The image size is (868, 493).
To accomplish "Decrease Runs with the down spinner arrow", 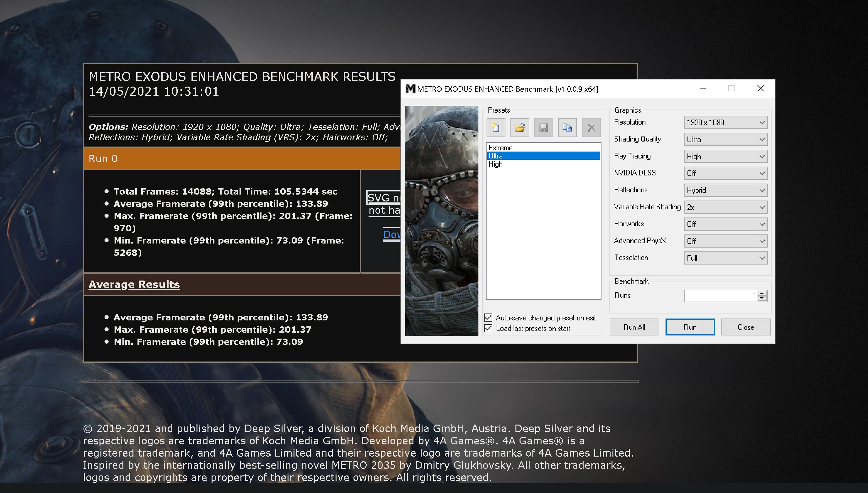I will pos(762,298).
